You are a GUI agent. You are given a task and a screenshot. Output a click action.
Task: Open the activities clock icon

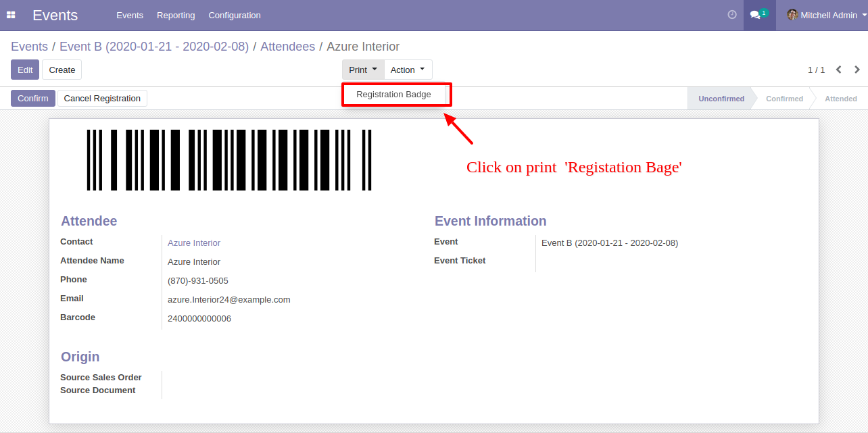pyautogui.click(x=732, y=15)
